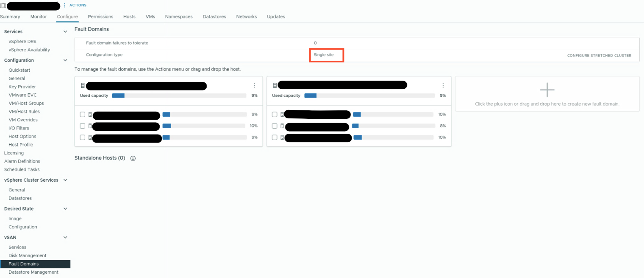644x278 pixels.
Task: Collapse the Desired State sidebar section
Action: [x=65, y=209]
